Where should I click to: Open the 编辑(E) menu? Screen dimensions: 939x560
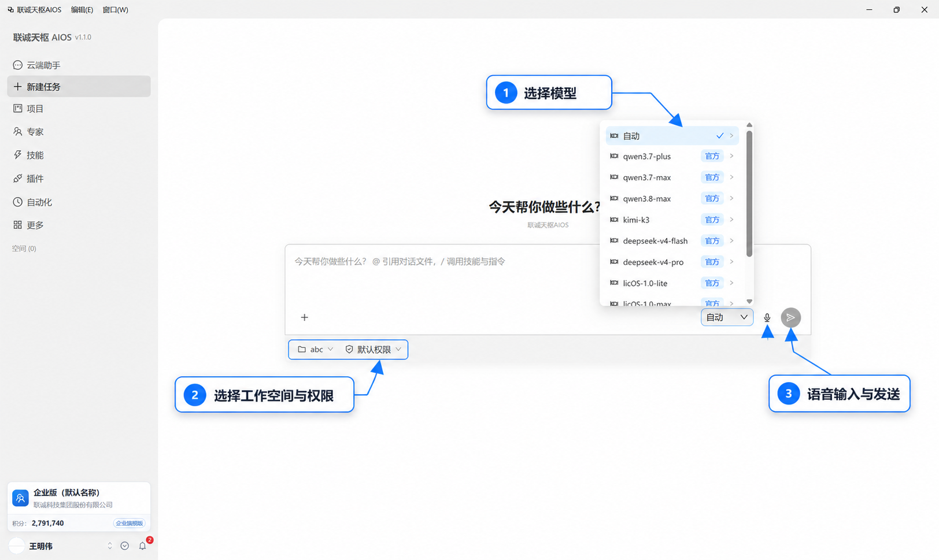tap(82, 10)
